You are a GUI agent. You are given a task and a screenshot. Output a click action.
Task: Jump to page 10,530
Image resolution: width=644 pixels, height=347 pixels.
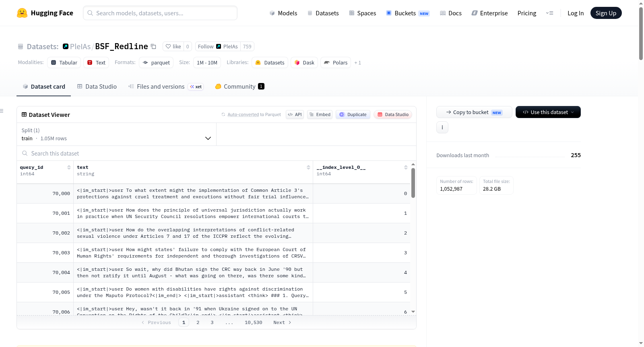[x=253, y=322]
